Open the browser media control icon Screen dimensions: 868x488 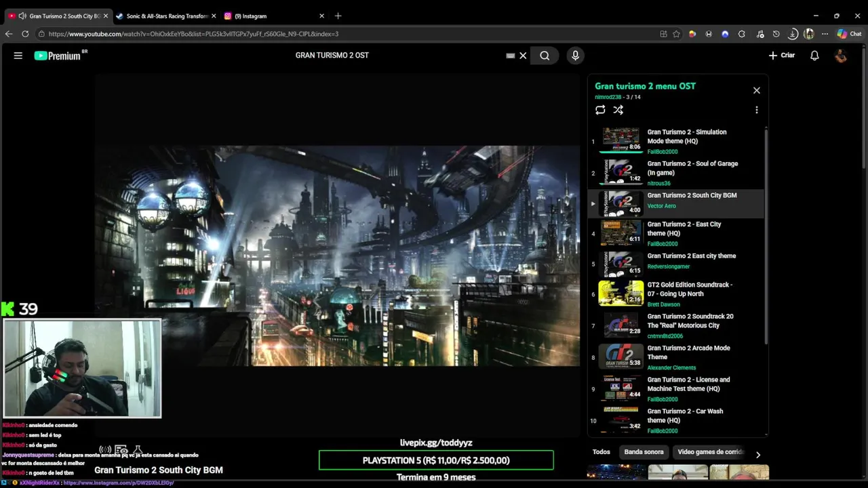pyautogui.click(x=759, y=34)
